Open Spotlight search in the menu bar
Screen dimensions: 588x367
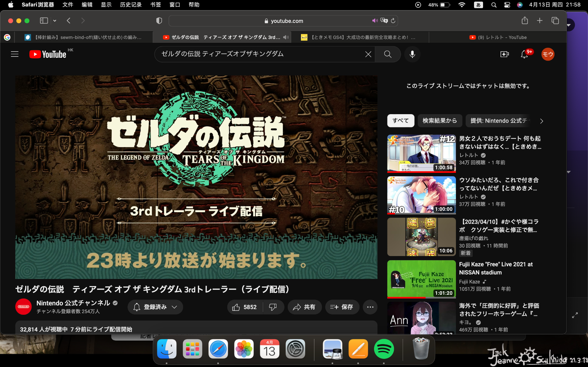coord(494,5)
